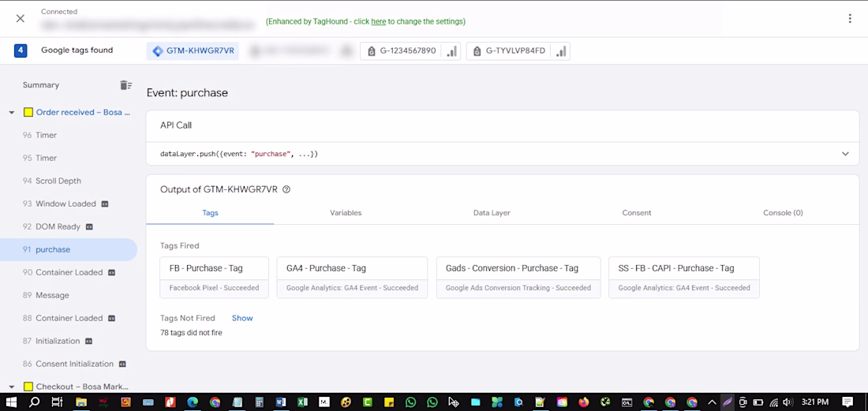The height and width of the screenshot is (411, 868).
Task: Select event 88 Container Loaded
Action: (69, 318)
